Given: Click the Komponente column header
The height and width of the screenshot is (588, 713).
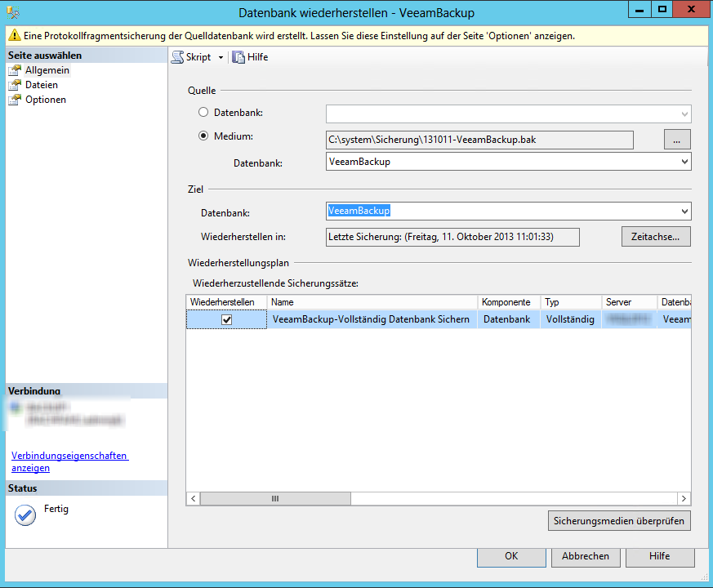Looking at the screenshot, I should point(509,302).
